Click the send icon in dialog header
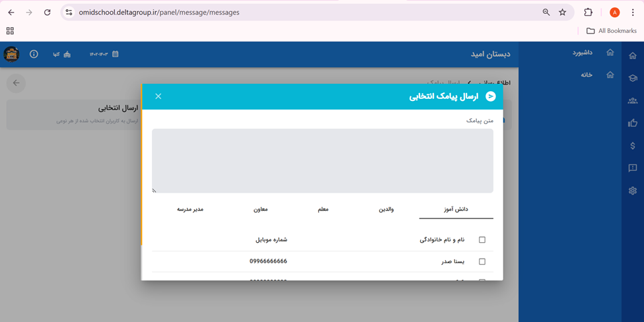The width and height of the screenshot is (644, 322). click(490, 96)
